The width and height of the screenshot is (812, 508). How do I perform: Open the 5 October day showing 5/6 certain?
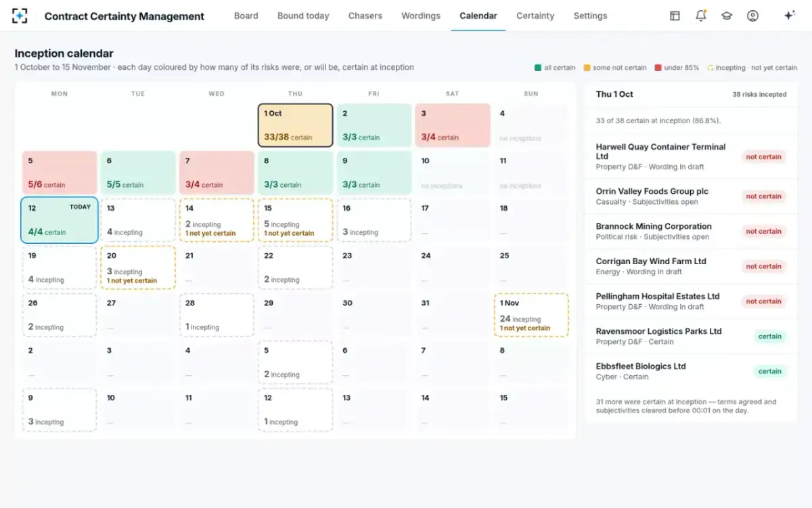coord(60,173)
